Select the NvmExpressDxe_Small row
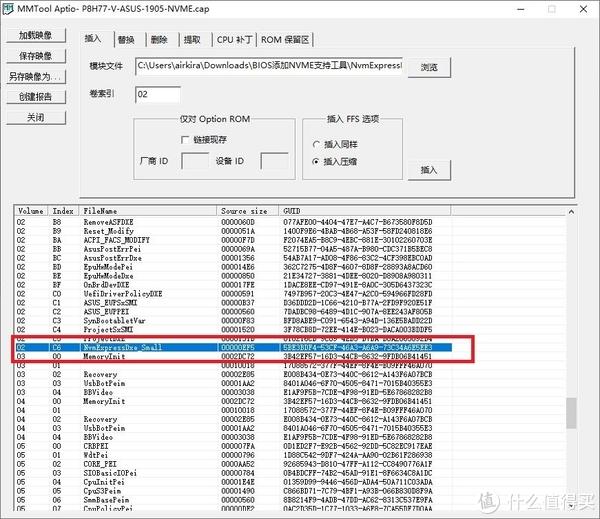Viewport: 600px width, 519px height. (x=233, y=348)
